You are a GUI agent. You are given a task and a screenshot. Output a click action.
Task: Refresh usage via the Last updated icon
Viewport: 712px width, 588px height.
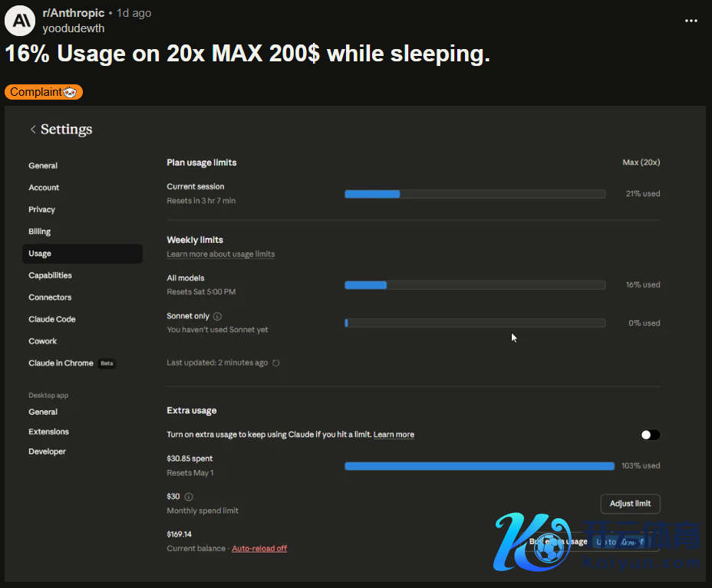coord(276,363)
